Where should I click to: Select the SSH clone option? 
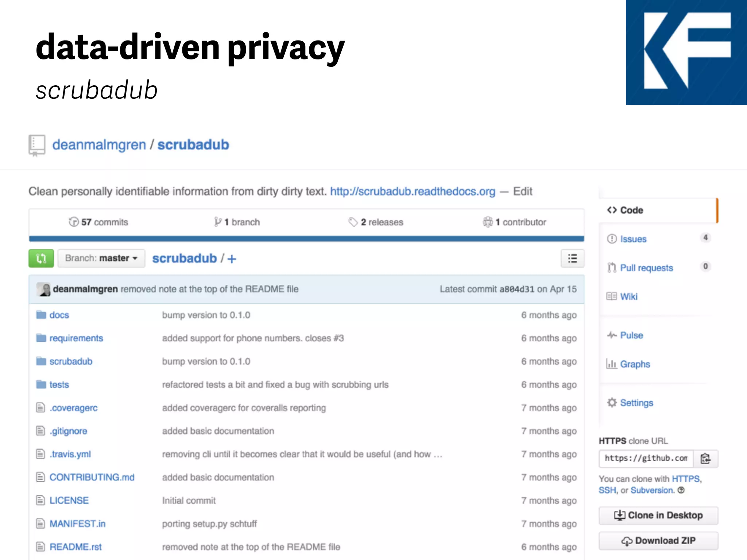[607, 490]
